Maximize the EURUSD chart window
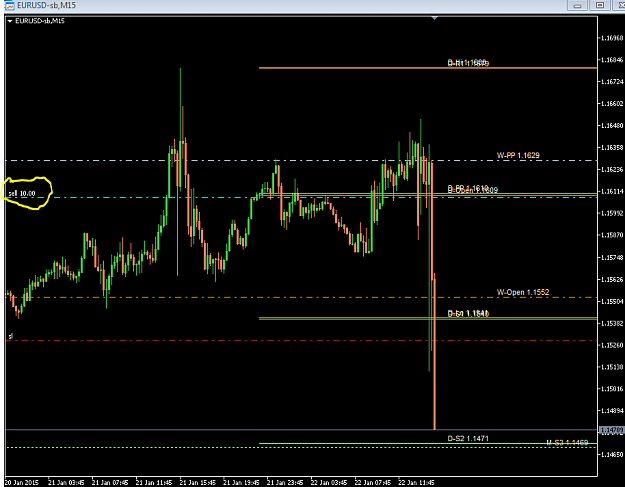 tap(599, 5)
